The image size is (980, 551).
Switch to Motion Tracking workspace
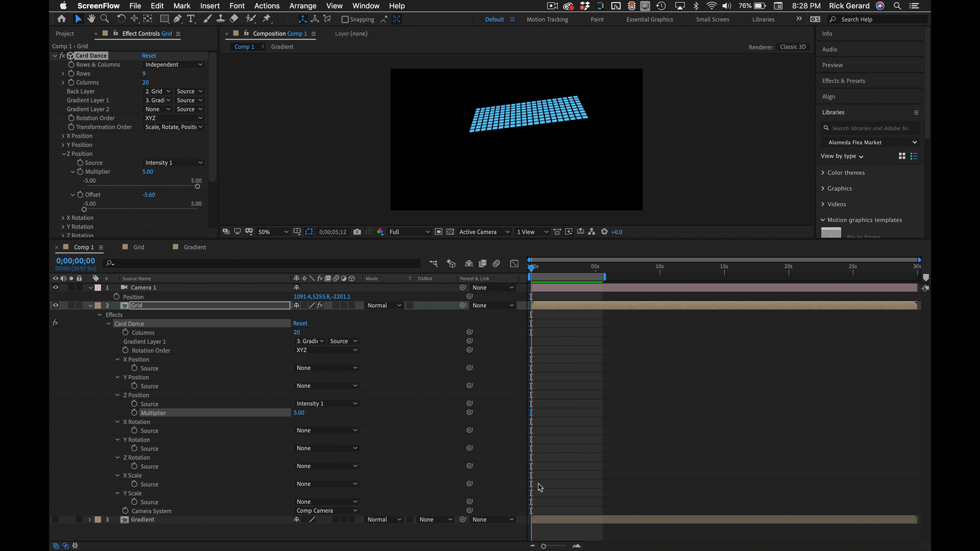pyautogui.click(x=547, y=19)
